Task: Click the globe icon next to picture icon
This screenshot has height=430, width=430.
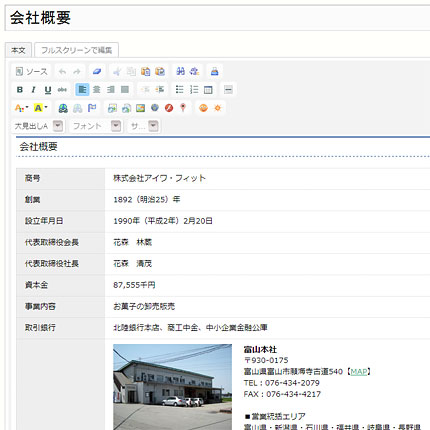Action: click(x=155, y=108)
